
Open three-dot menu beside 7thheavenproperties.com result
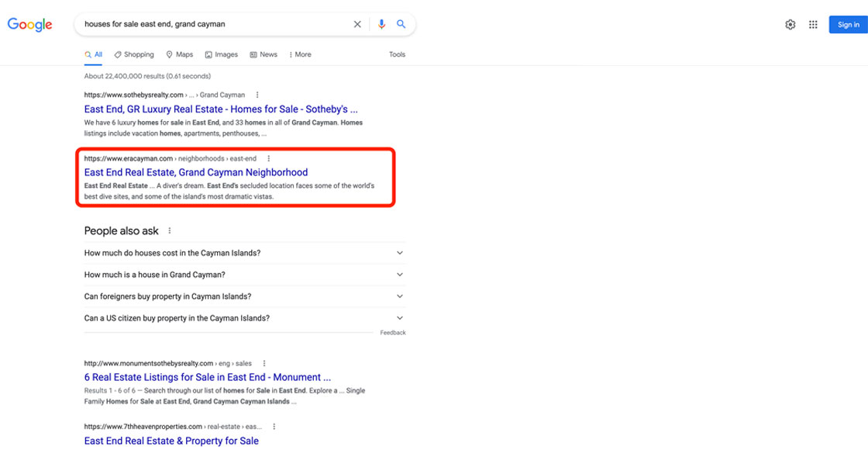tap(274, 427)
